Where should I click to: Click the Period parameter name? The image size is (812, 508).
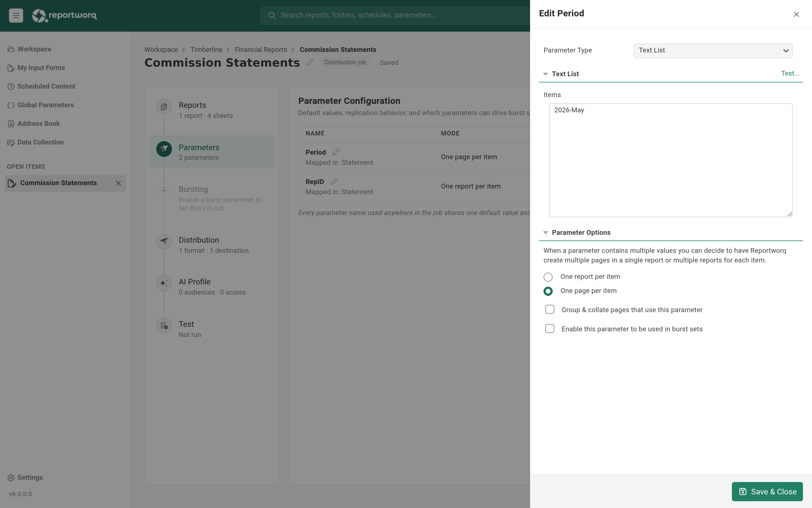click(315, 152)
